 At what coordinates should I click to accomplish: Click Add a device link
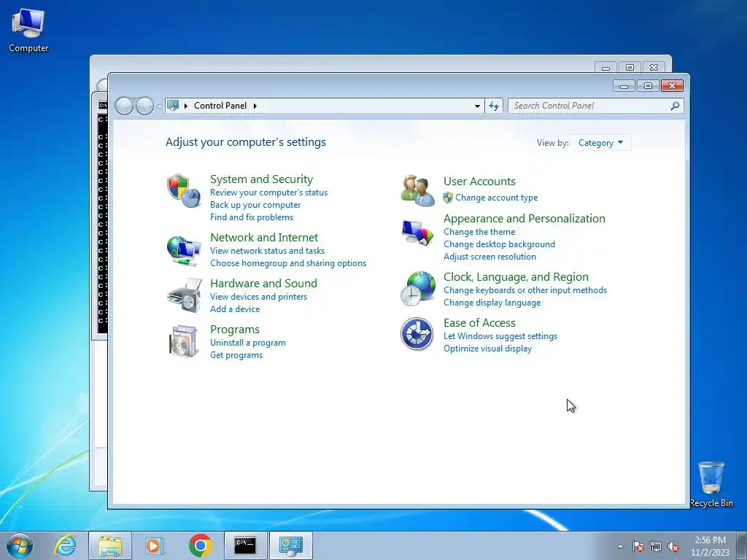pos(235,309)
